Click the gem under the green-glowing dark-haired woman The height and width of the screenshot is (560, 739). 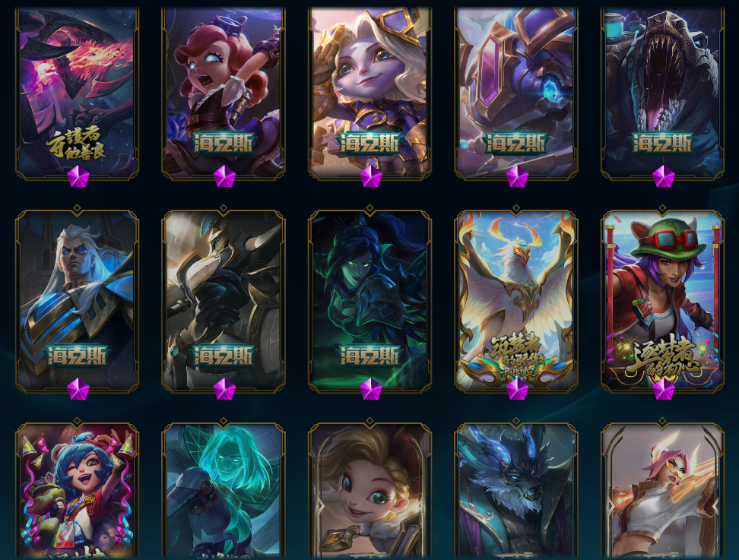[x=371, y=389]
